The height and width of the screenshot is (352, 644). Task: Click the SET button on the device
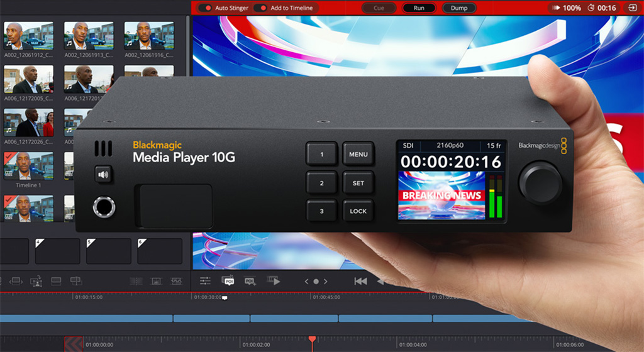coord(358,183)
